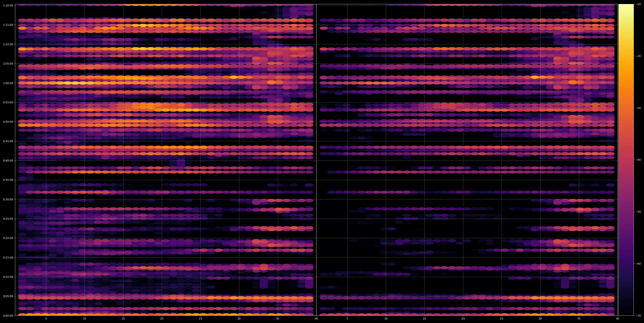Click the −10 colorbar tick label

638,4
